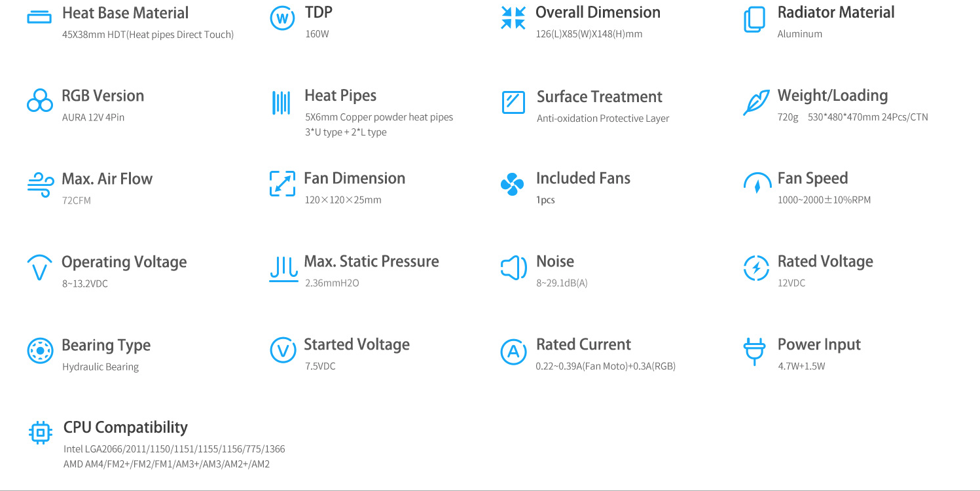This screenshot has height=491, width=980.
Task: Click the Heat Base Material icon
Action: click(x=39, y=18)
